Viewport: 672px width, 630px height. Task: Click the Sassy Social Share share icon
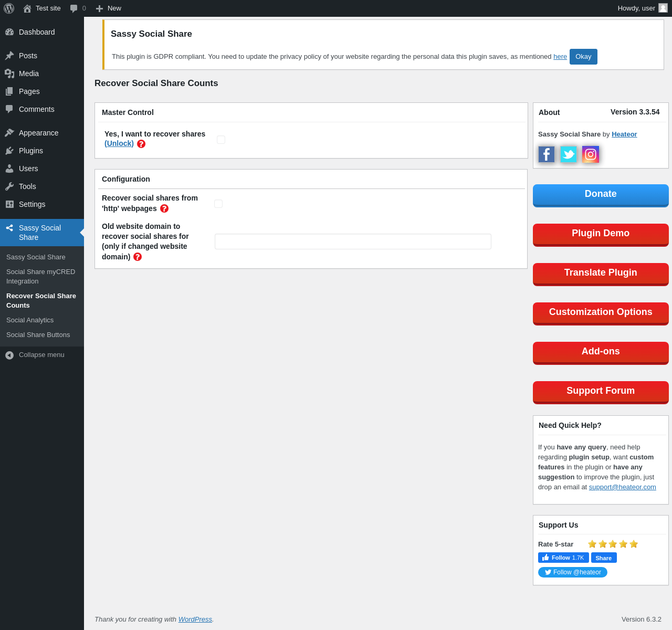[x=9, y=228]
